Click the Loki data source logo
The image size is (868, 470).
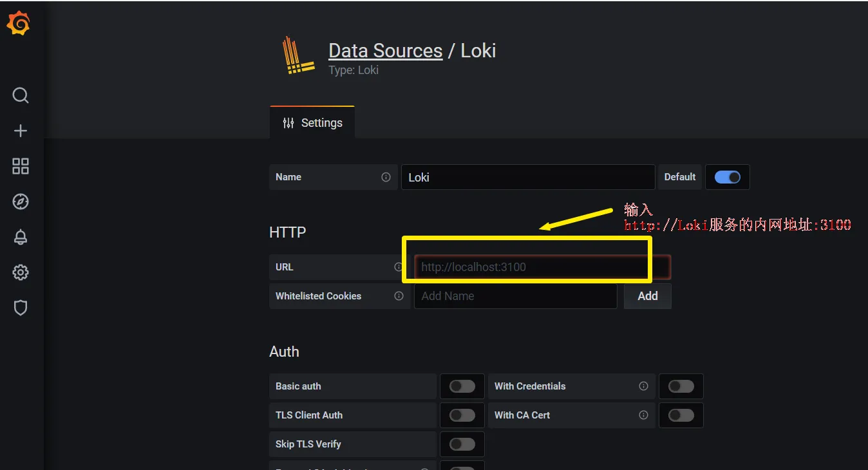[x=298, y=56]
